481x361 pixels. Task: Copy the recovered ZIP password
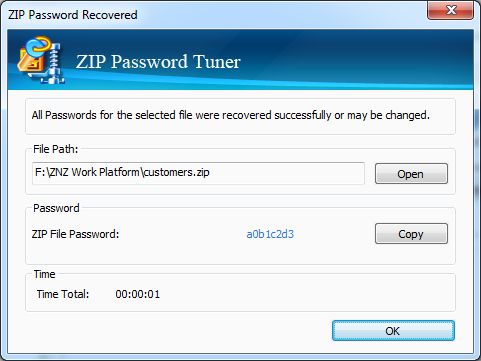(x=411, y=234)
